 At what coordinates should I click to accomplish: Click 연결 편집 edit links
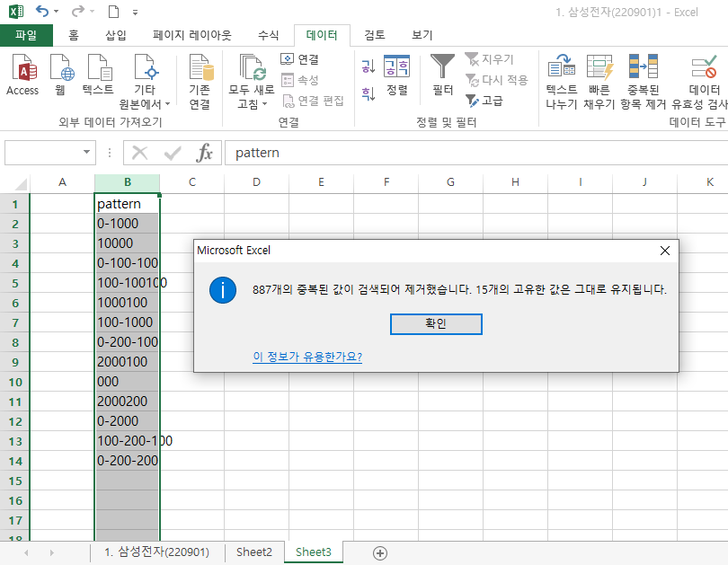point(313,101)
